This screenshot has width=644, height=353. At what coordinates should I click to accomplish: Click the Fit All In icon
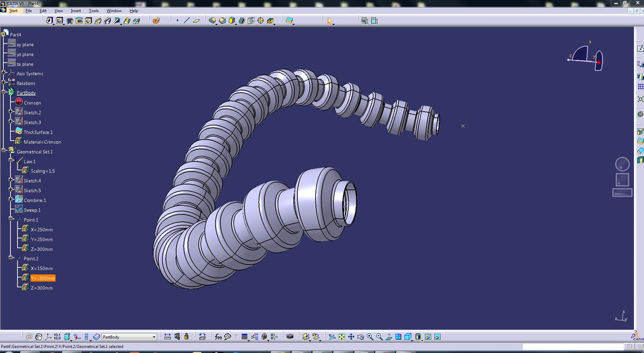[341, 337]
